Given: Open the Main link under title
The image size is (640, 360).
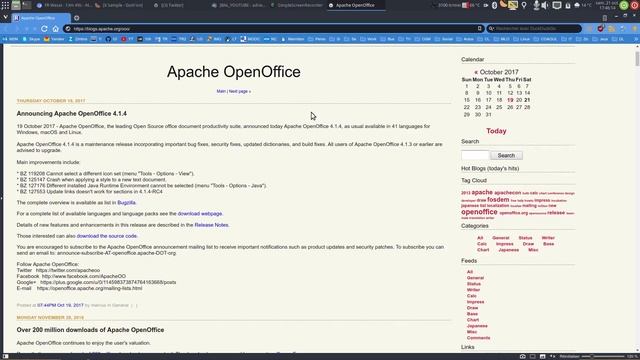Looking at the screenshot, I should [221, 91].
